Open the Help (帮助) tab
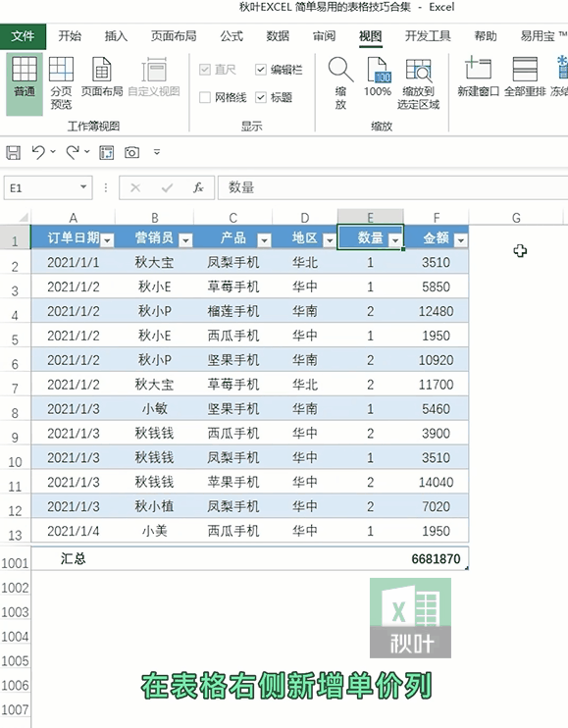 pyautogui.click(x=486, y=36)
